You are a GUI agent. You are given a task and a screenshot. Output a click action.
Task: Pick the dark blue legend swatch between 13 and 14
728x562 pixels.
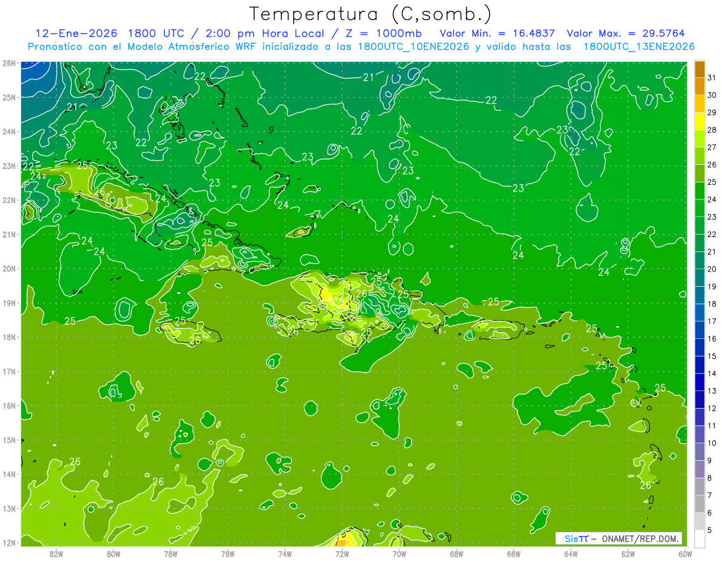point(699,382)
